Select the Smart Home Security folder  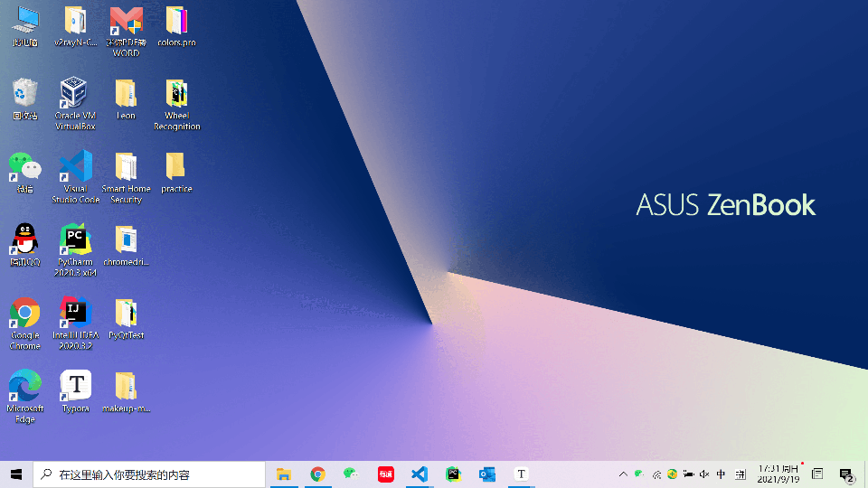(127, 177)
